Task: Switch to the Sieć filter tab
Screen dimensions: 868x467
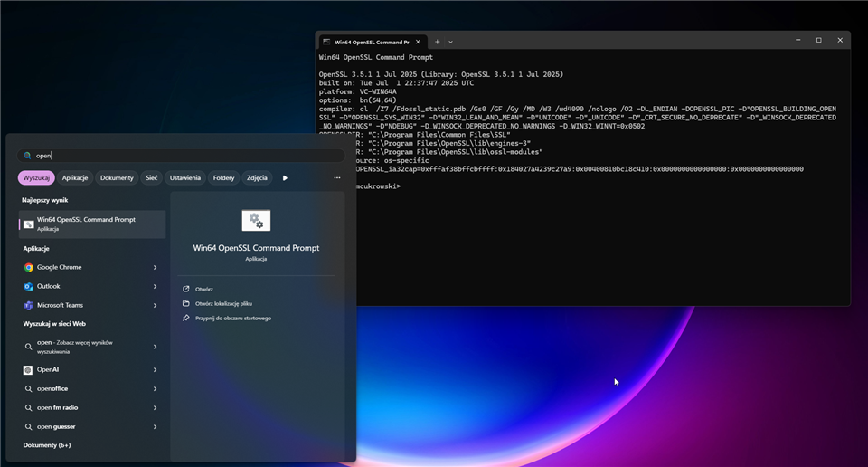Action: click(152, 177)
